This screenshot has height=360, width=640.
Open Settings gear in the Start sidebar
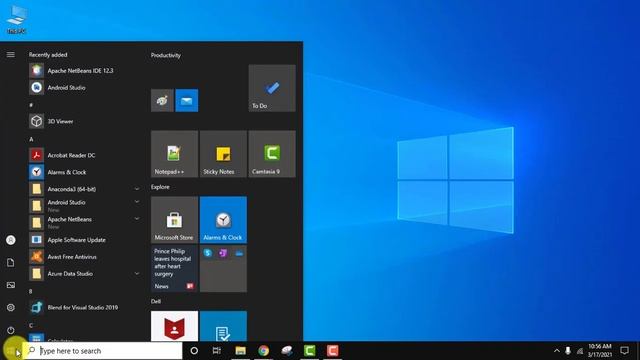click(11, 307)
